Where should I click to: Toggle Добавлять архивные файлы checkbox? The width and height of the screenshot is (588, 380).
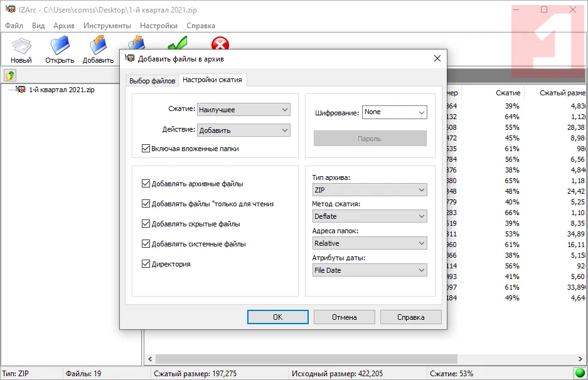(x=146, y=184)
